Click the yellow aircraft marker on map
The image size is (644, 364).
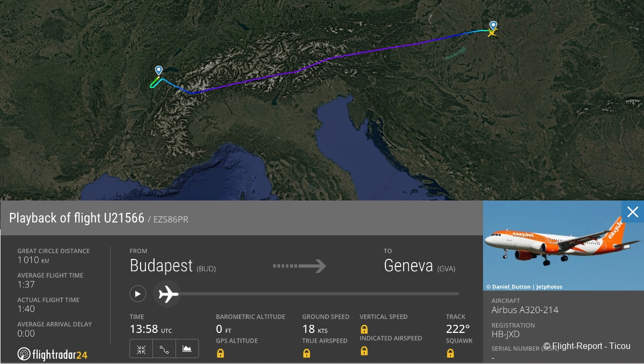click(x=491, y=33)
